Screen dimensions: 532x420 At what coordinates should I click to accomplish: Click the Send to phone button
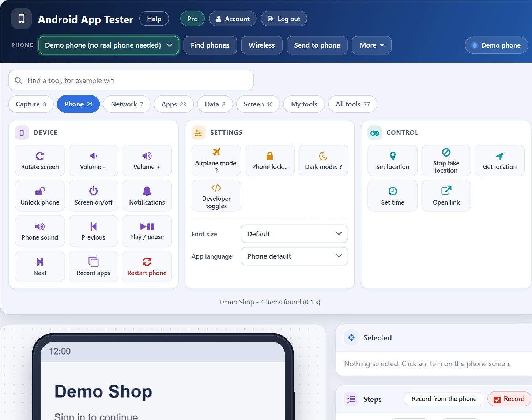pos(317,45)
